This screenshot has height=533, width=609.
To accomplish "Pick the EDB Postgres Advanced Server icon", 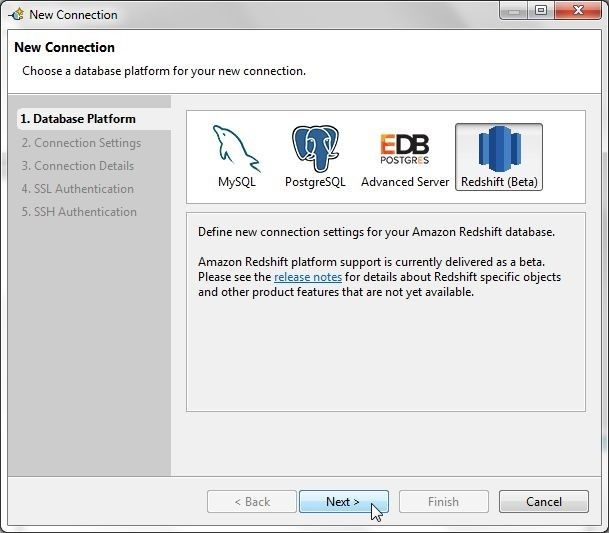I will click(405, 149).
